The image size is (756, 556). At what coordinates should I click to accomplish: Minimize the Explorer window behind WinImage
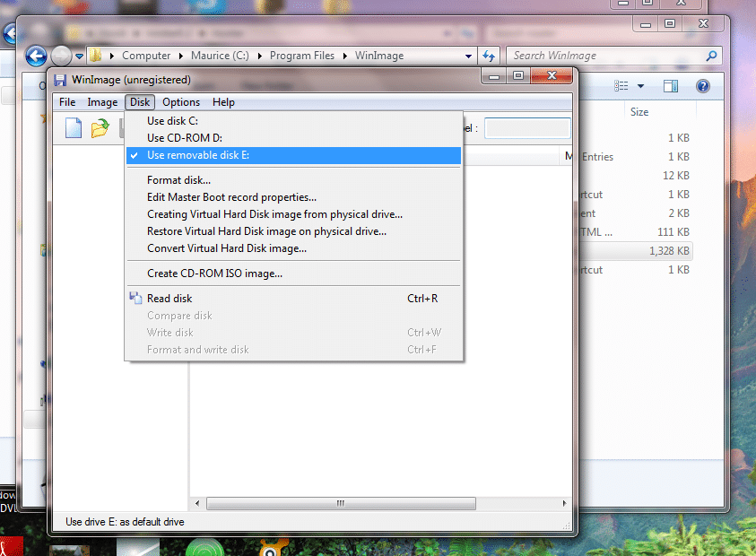(x=646, y=23)
